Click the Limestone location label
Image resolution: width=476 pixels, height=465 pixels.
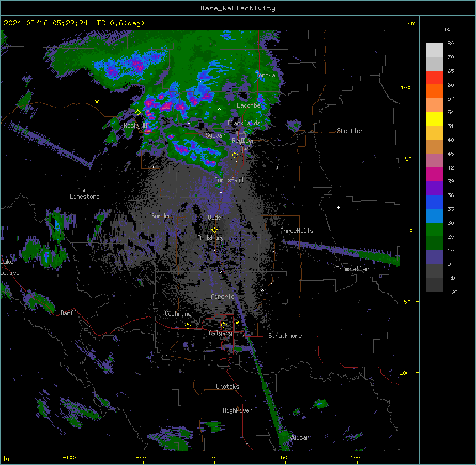(x=84, y=197)
